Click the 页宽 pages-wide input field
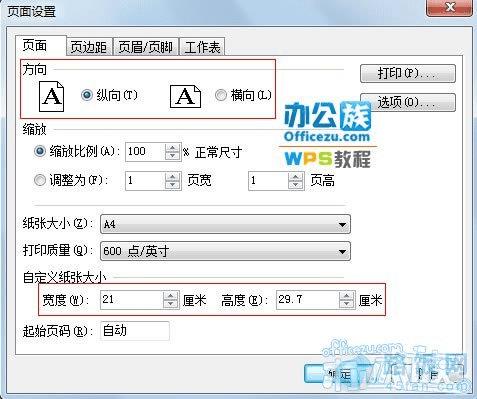The height and width of the screenshot is (399, 477). pyautogui.click(x=145, y=181)
